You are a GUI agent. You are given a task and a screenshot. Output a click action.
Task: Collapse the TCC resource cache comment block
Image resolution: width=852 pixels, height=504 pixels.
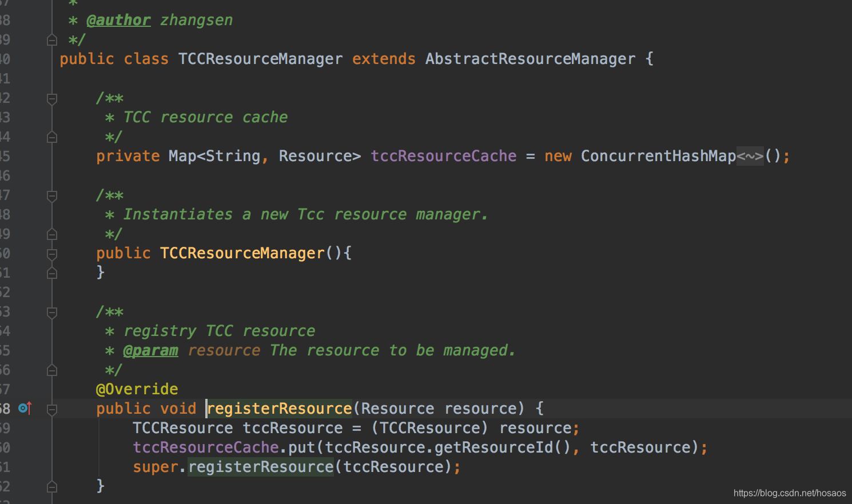[52, 99]
